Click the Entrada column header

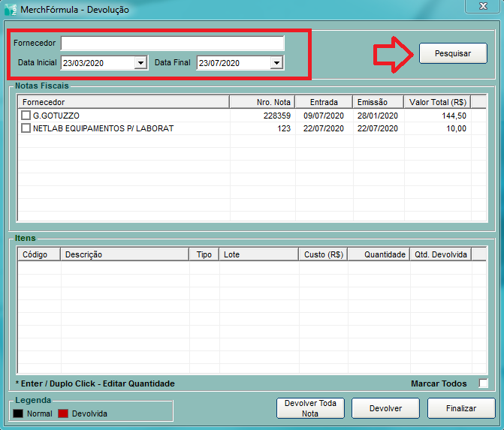coord(323,102)
